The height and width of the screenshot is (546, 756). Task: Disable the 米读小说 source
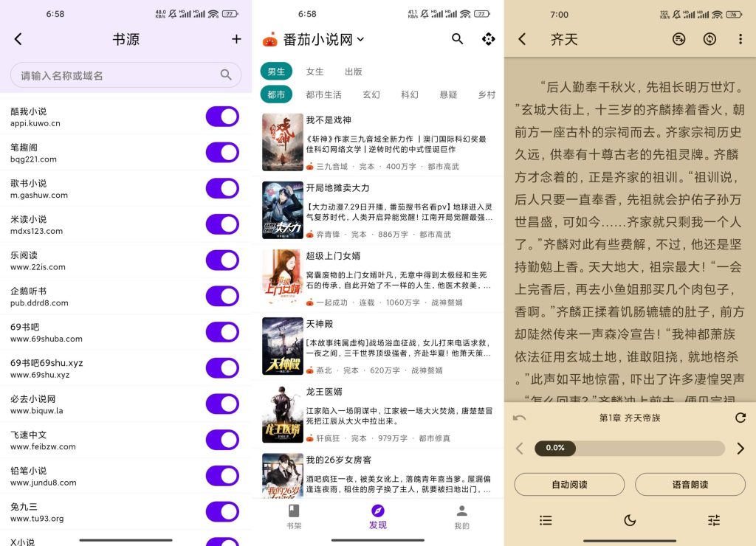pos(222,224)
